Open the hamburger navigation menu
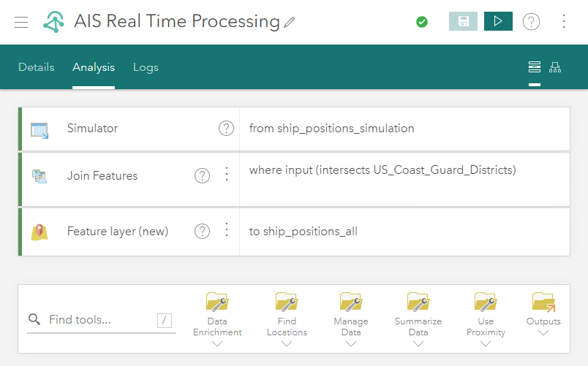The image size is (588, 366). [21, 22]
